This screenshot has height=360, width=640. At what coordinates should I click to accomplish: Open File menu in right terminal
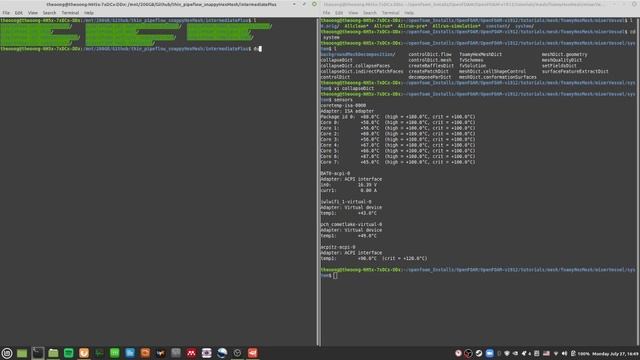point(326,13)
